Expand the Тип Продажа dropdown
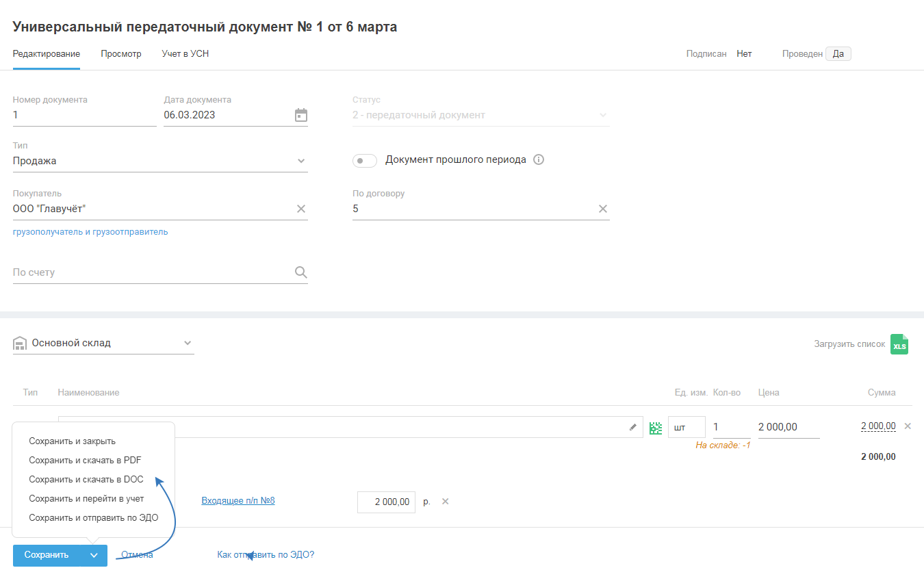The image size is (924, 581). pos(301,162)
